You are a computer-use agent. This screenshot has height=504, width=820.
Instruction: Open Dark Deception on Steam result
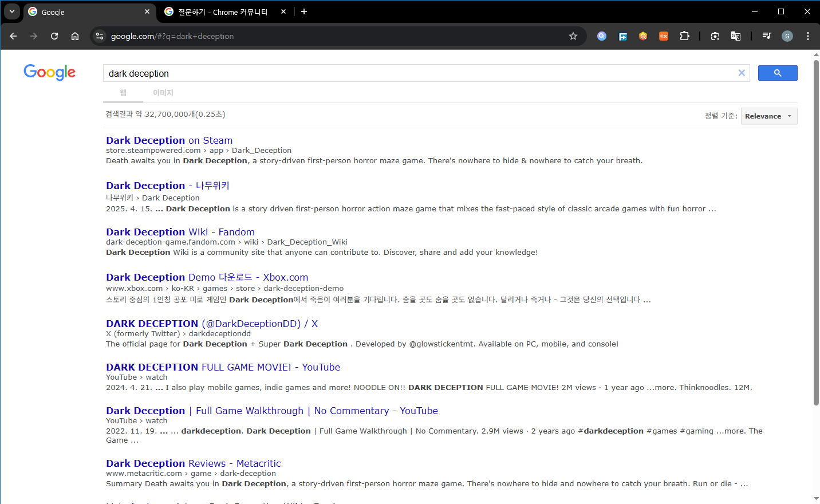[169, 140]
